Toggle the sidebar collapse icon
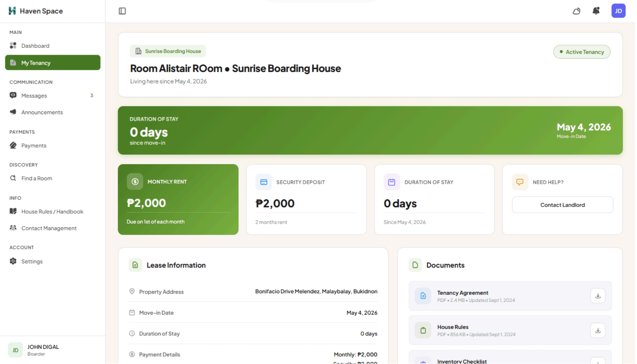637x364 pixels. [122, 11]
